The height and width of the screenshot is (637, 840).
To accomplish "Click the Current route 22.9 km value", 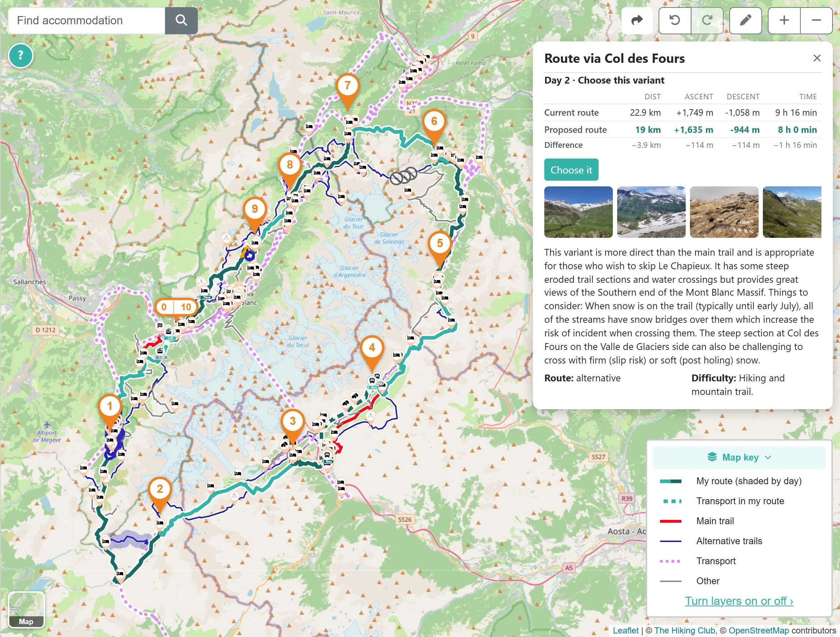I will point(645,113).
